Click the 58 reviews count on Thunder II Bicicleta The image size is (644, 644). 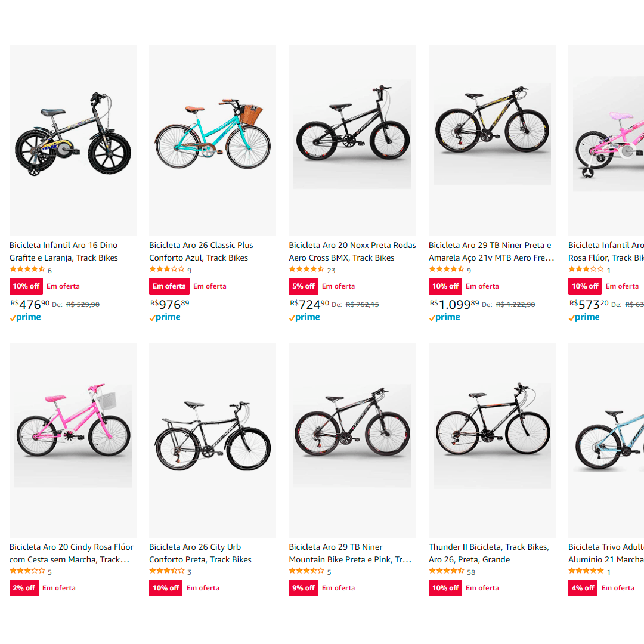(x=471, y=571)
